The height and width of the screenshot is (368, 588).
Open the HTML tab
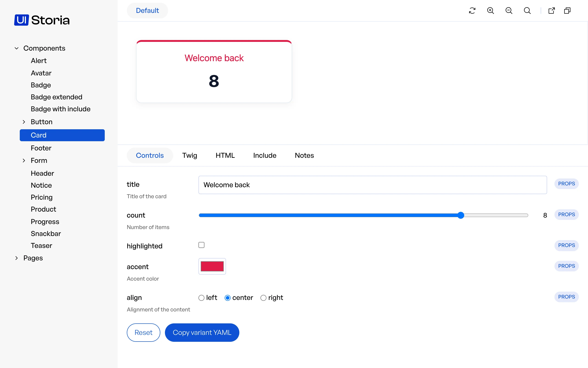(x=225, y=155)
